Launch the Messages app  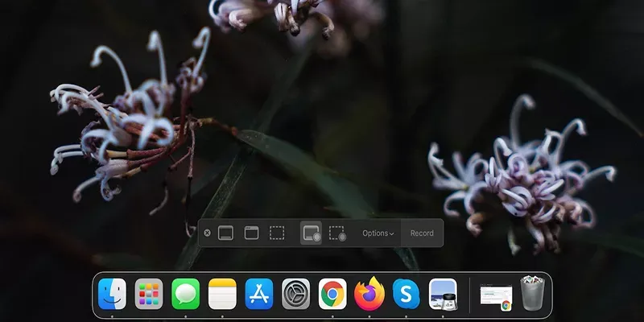tap(186, 294)
